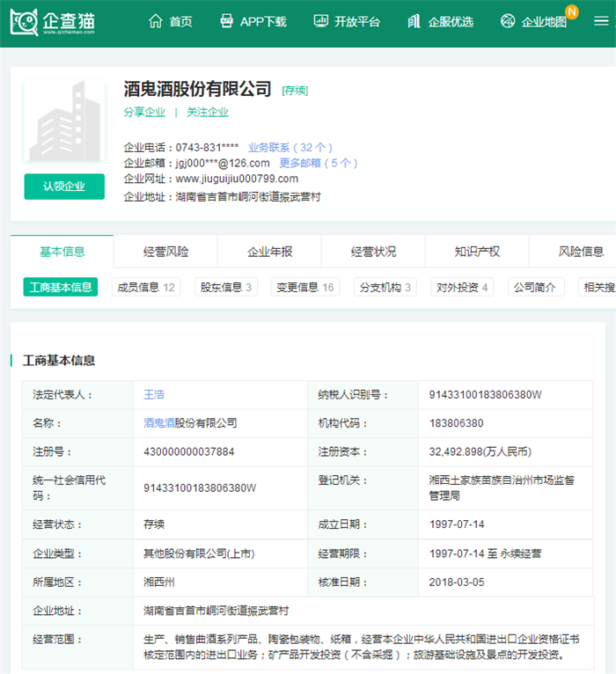
Task: Click the 工商基本信息 section heading
Action: pos(59,360)
